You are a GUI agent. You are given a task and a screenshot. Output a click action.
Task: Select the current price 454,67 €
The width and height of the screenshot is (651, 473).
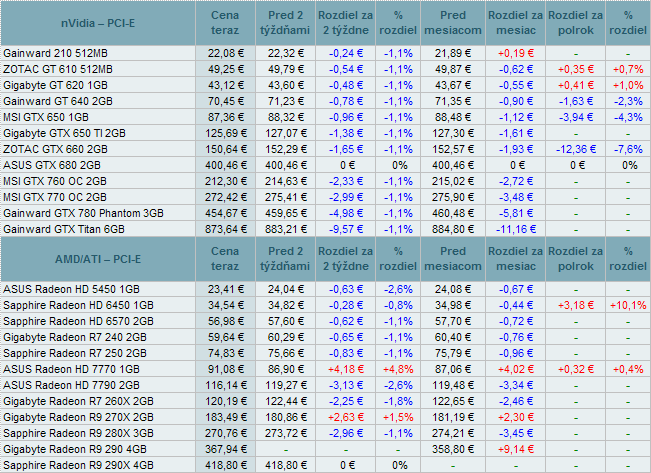225,213
